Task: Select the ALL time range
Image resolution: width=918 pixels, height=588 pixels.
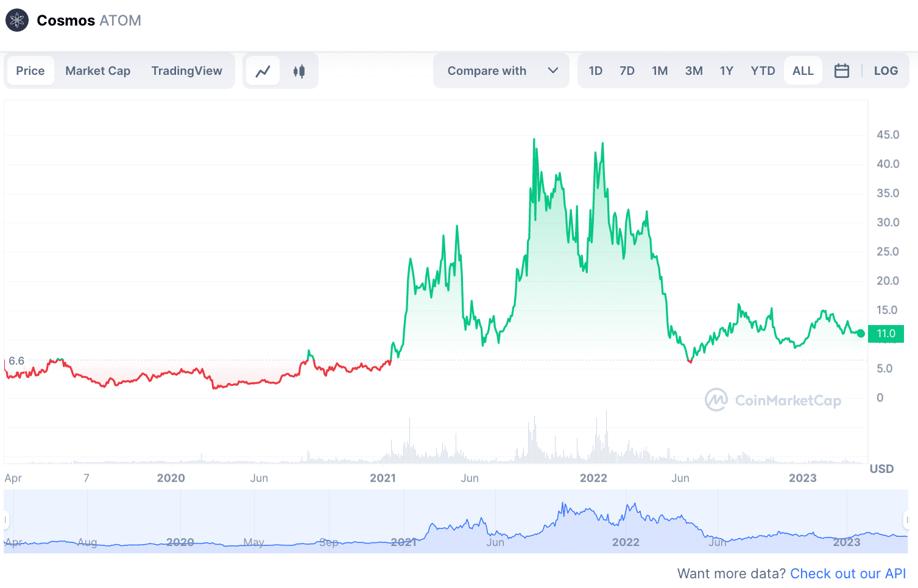Action: pos(803,71)
